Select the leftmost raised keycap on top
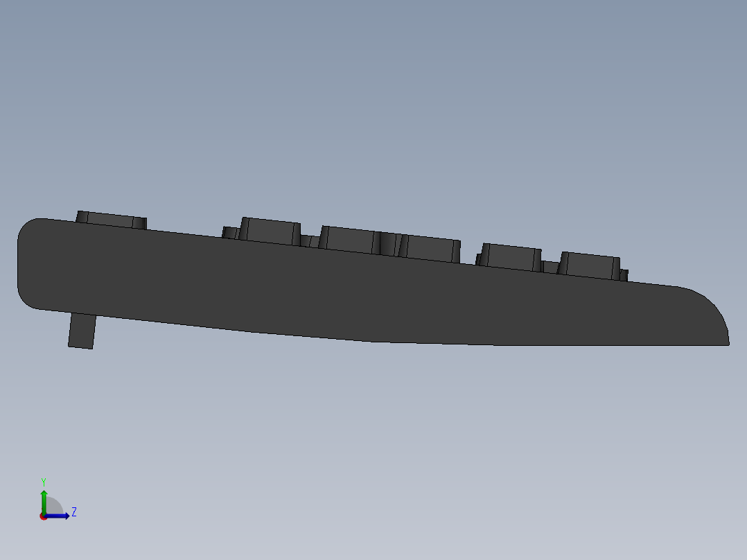Screen dimensions: 747x560 pyautogui.click(x=111, y=220)
